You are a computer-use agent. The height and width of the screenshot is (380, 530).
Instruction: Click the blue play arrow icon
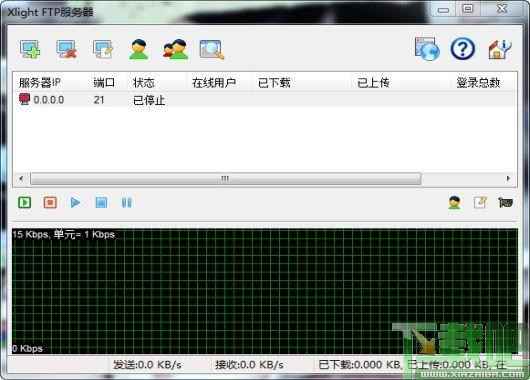coord(75,203)
